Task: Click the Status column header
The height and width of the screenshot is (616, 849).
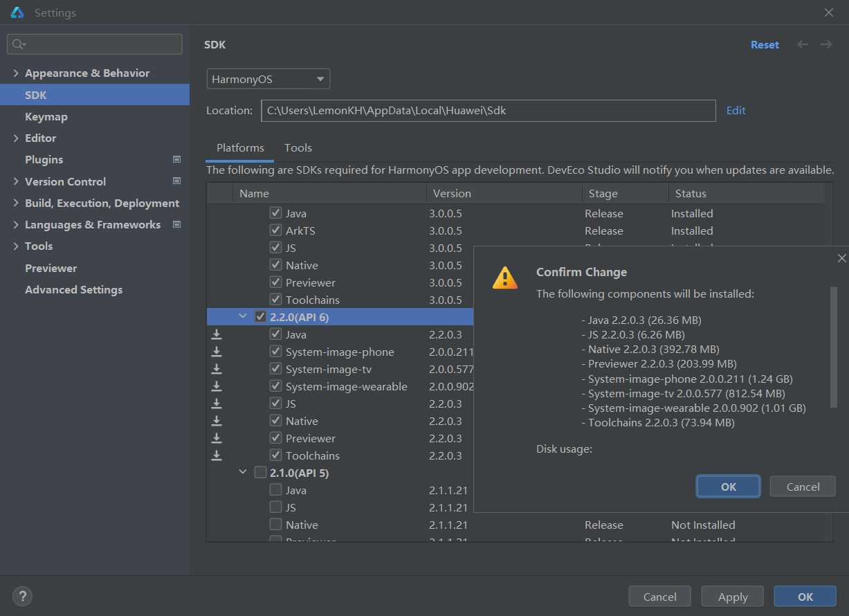Action: [746, 194]
